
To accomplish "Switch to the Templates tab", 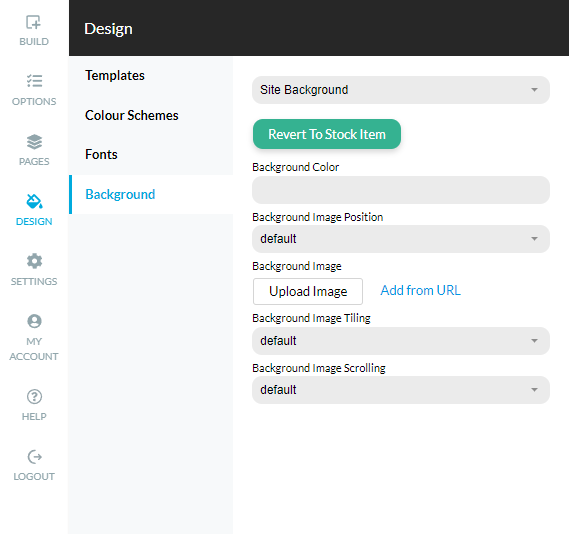I will point(115,75).
